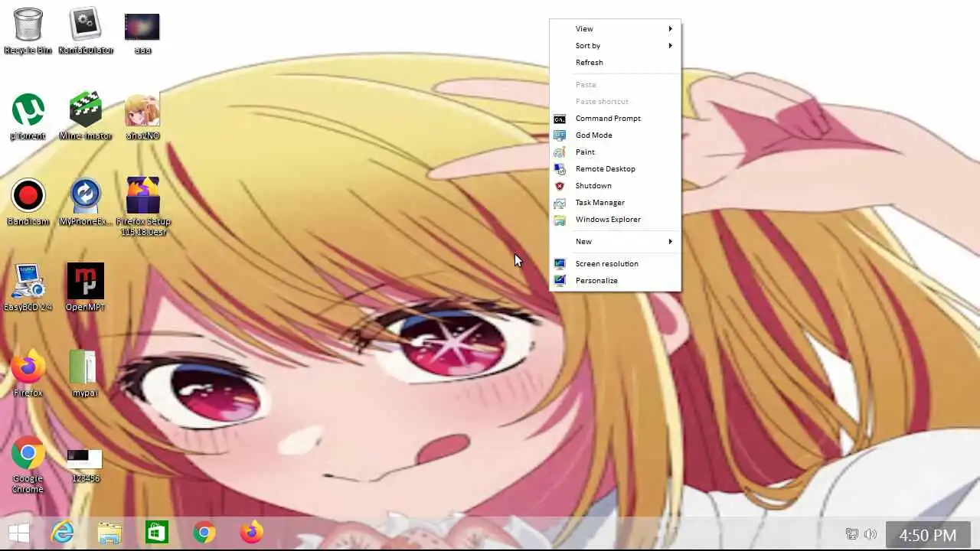Open Command Prompt from the context menu
980x551 pixels.
[x=615, y=118]
